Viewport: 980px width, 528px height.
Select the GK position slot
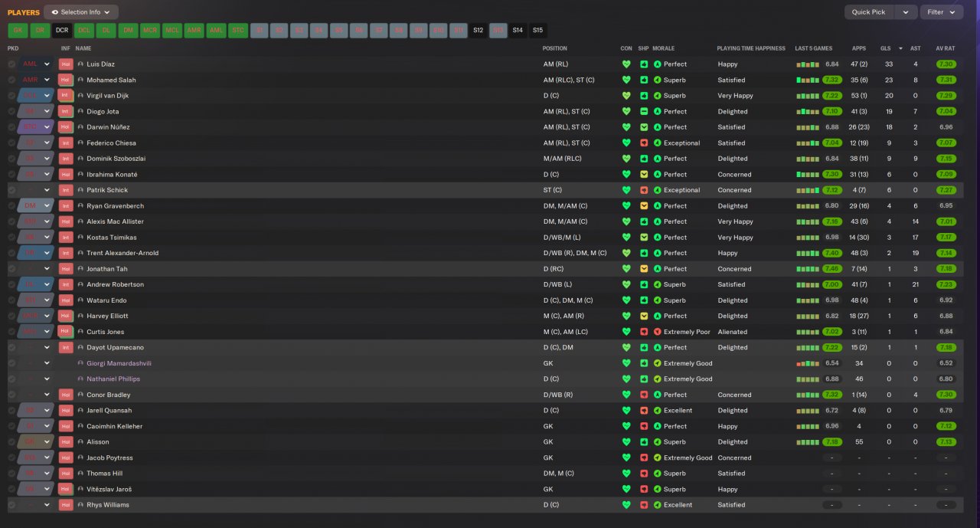pyautogui.click(x=18, y=31)
